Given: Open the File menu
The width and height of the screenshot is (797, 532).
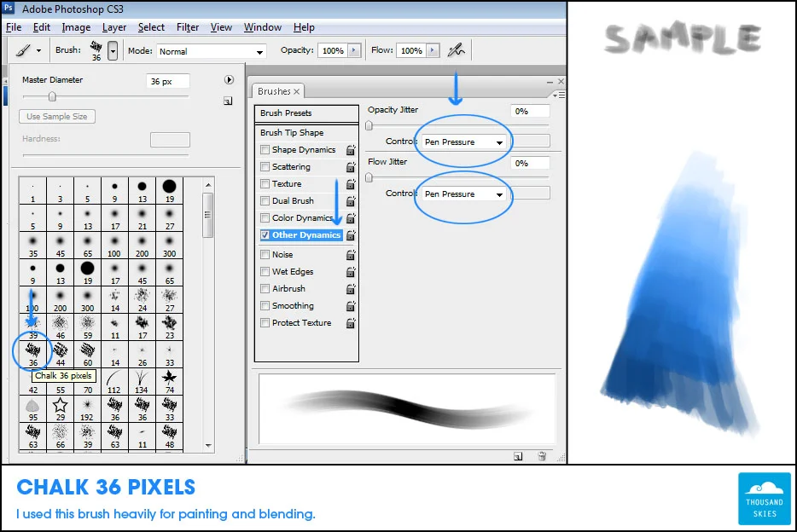Looking at the screenshot, I should [x=14, y=27].
